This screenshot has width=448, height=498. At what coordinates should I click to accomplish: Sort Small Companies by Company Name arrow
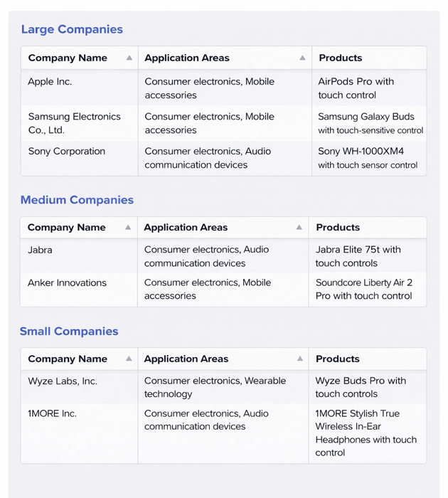tap(129, 359)
